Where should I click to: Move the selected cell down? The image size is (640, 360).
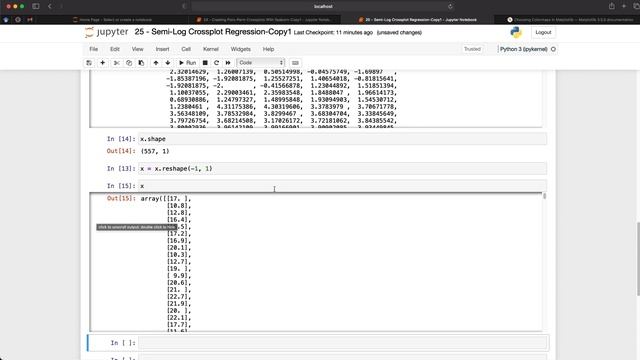click(x=168, y=63)
